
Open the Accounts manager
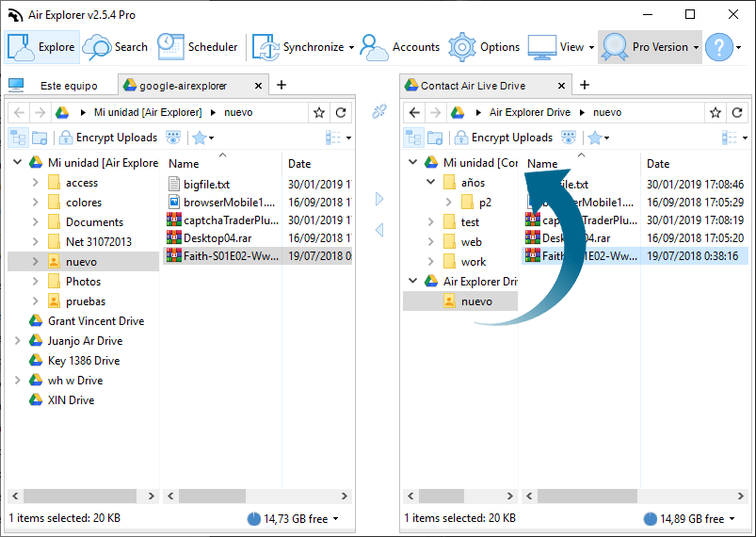[x=400, y=47]
